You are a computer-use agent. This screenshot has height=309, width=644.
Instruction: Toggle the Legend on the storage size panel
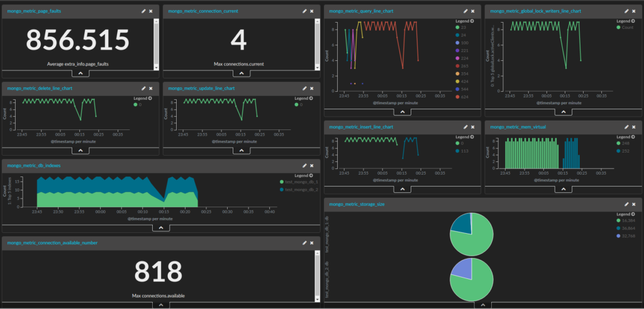(x=626, y=214)
